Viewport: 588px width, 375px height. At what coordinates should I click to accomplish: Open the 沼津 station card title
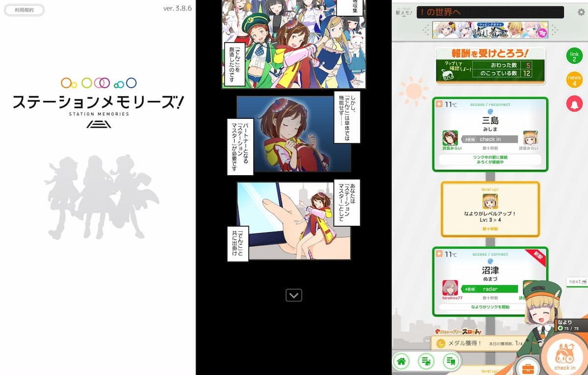tap(490, 270)
